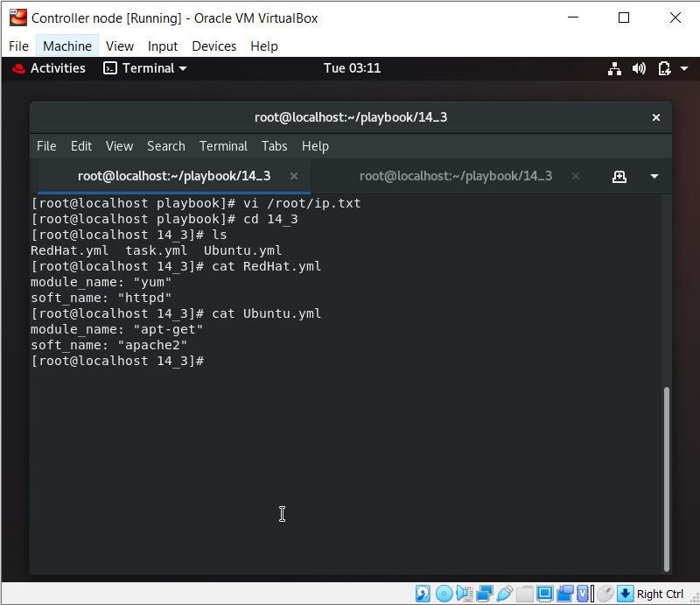This screenshot has height=605, width=700.
Task: Open the terminal Tabs menu
Action: click(x=274, y=146)
